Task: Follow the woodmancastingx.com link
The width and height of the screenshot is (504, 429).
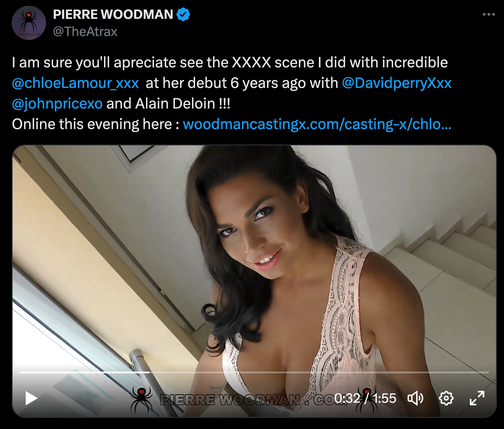Action: [317, 124]
